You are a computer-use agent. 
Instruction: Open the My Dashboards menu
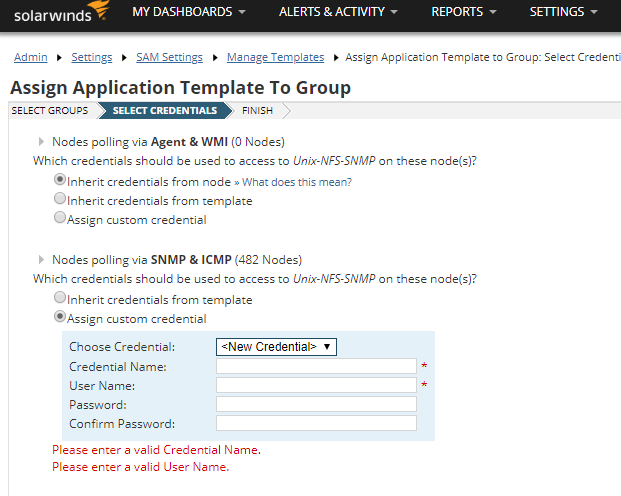pyautogui.click(x=189, y=12)
